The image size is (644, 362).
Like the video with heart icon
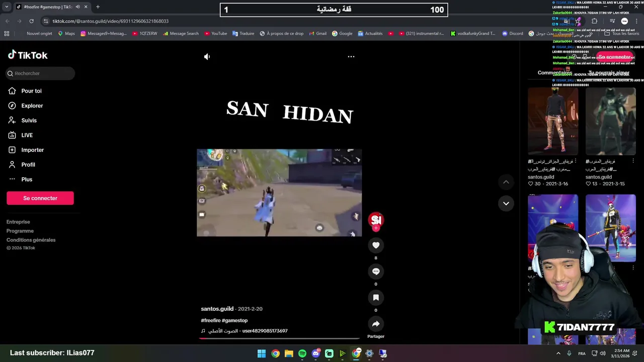[376, 245]
